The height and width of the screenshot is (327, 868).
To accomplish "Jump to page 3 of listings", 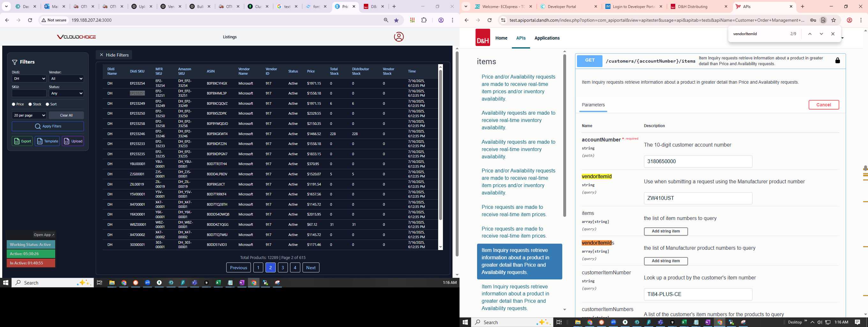I will [x=283, y=267].
